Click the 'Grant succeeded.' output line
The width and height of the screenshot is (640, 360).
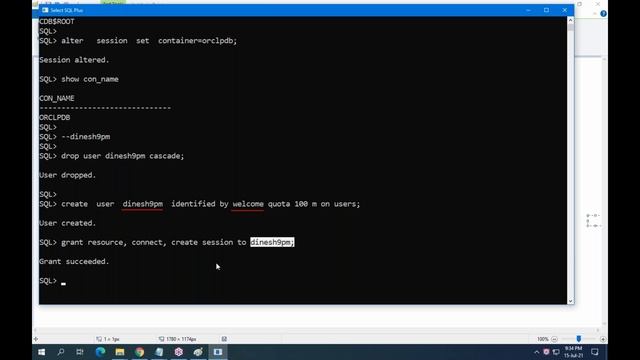pos(74,262)
